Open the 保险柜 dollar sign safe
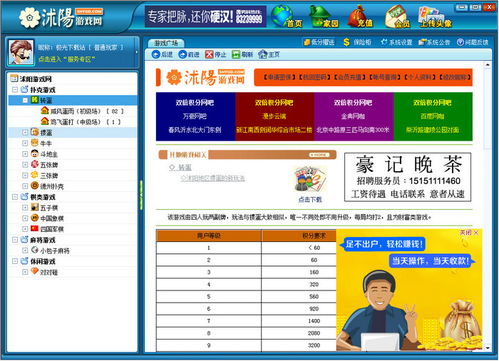The height and width of the screenshot is (361, 499). pyautogui.click(x=357, y=42)
